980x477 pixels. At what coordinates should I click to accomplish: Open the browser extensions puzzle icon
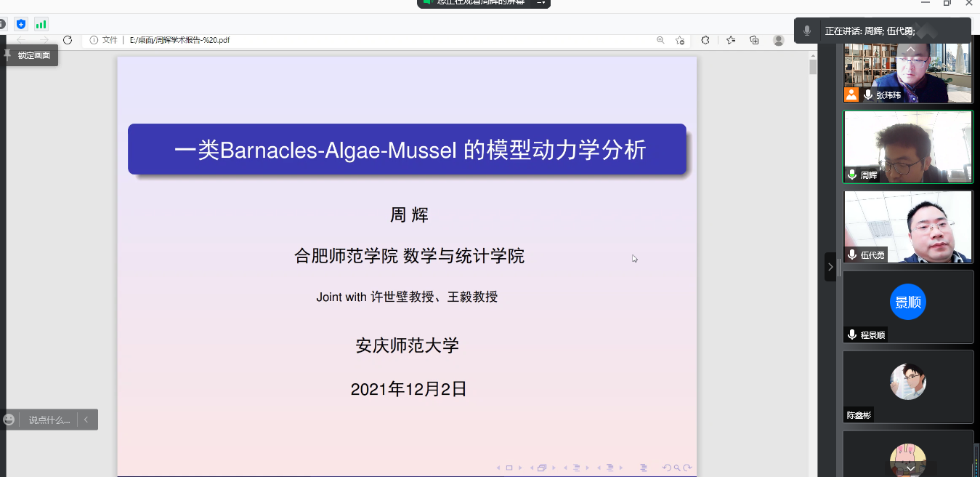705,40
